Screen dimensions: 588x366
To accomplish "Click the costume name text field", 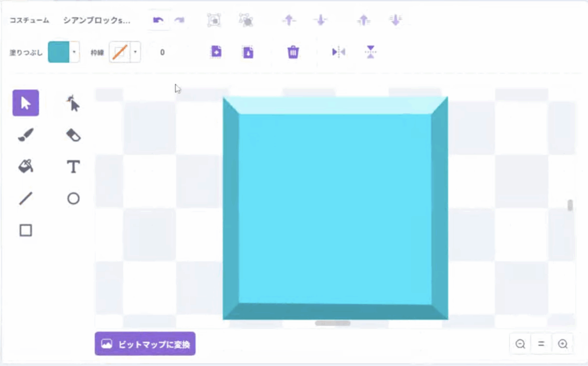I will [x=98, y=20].
